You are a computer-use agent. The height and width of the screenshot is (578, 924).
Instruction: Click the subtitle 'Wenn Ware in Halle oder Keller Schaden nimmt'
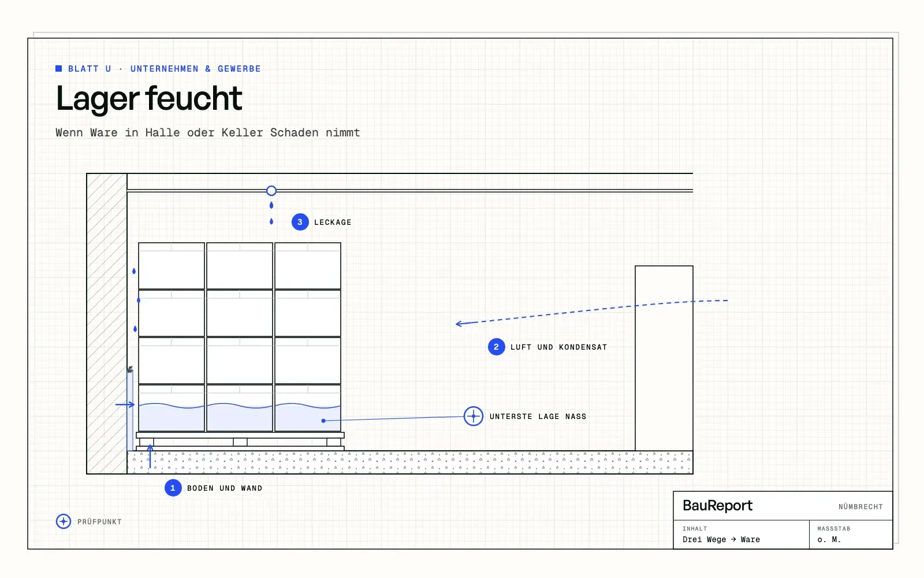(x=208, y=133)
